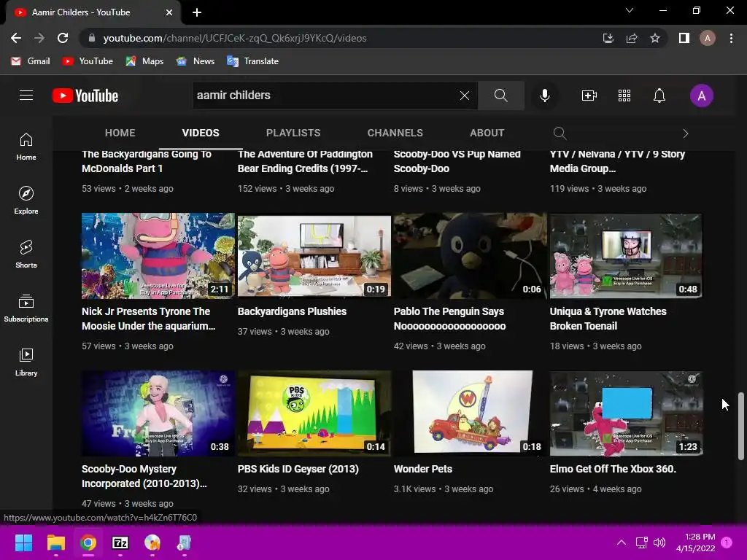
Task: Open PBS Kids ID Geyser (2013) title
Action: 298,469
